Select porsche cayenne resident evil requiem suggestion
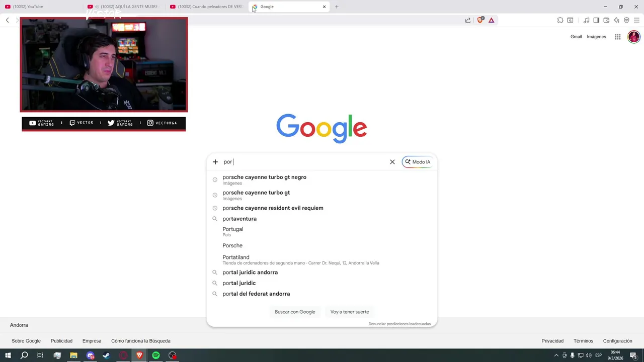 [321, 208]
